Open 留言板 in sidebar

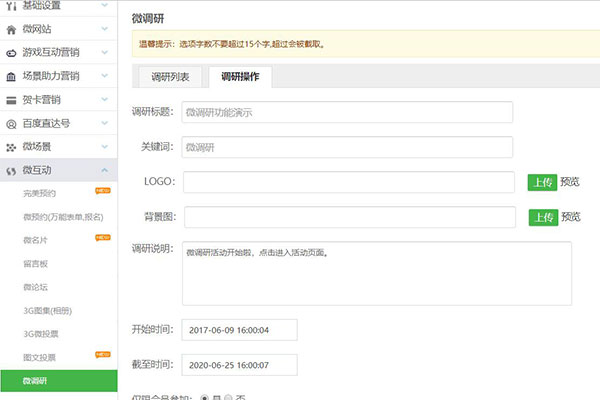35,264
